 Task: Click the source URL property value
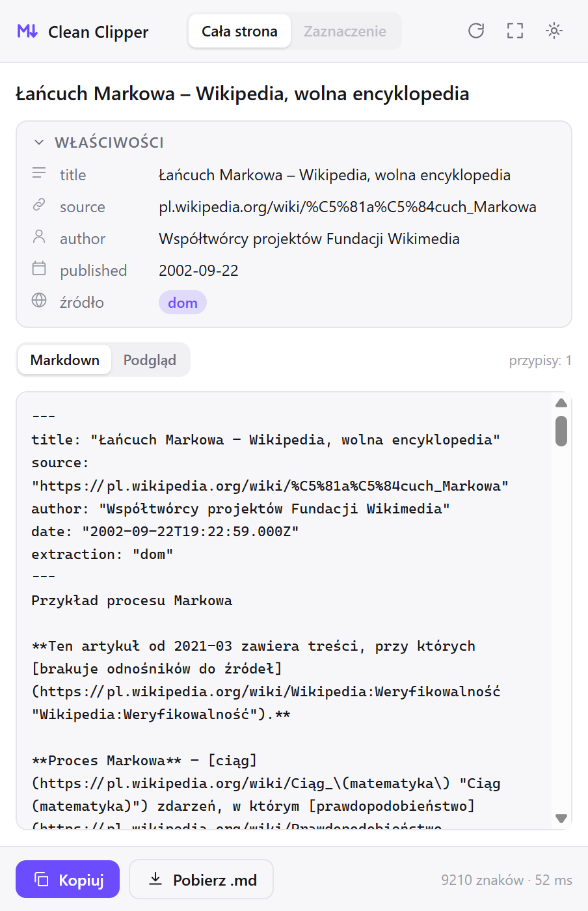pyautogui.click(x=347, y=207)
